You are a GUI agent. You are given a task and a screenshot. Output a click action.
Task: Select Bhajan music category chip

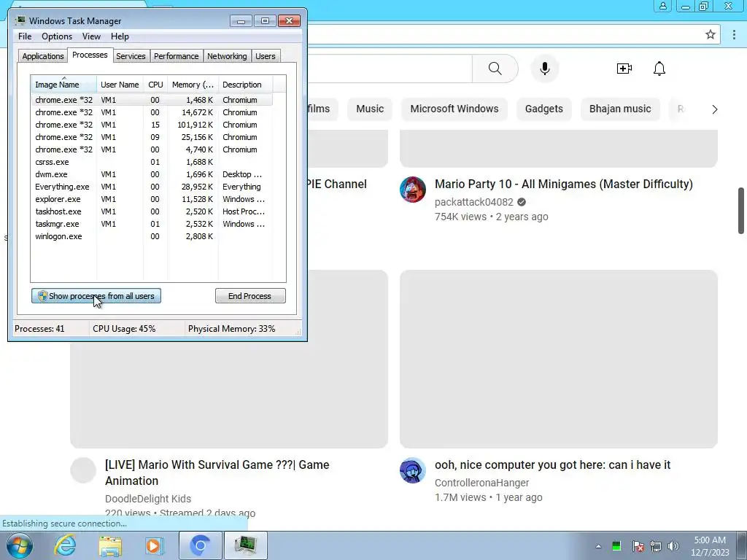pos(620,109)
